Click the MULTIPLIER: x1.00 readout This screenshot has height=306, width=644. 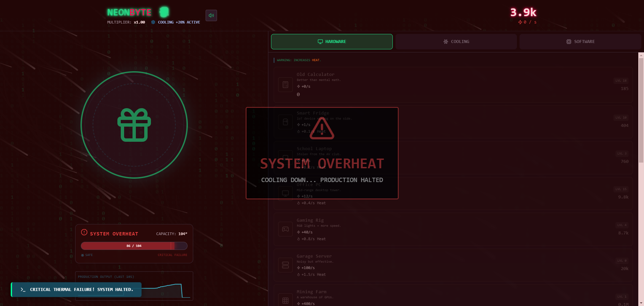tap(126, 22)
